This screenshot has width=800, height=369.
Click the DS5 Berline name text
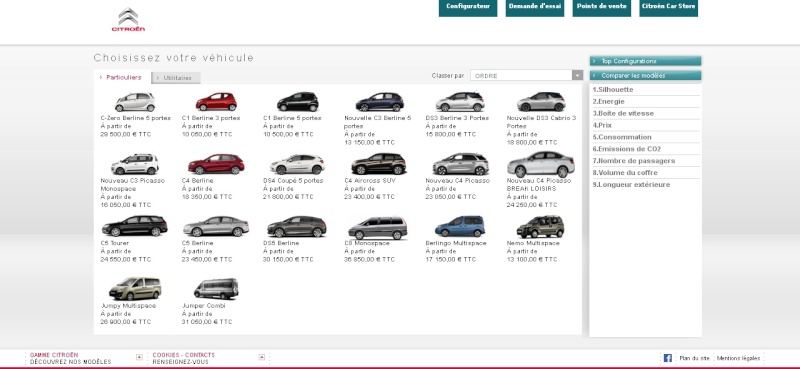[x=281, y=243]
